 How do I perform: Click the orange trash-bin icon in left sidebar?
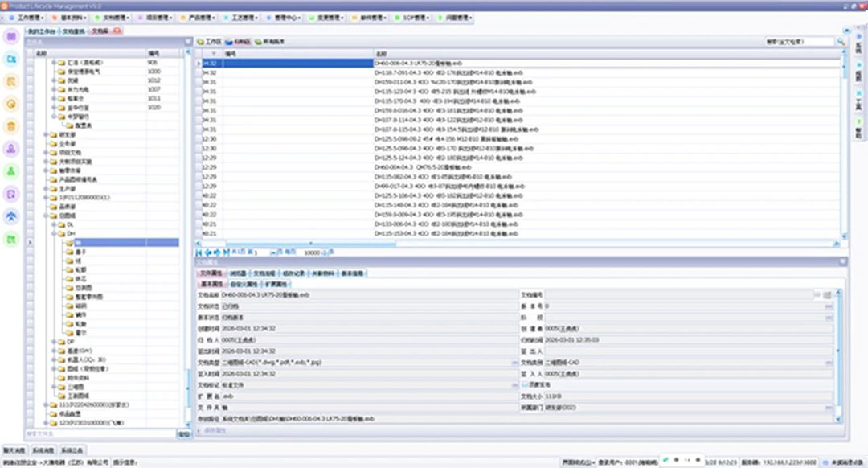(x=11, y=127)
